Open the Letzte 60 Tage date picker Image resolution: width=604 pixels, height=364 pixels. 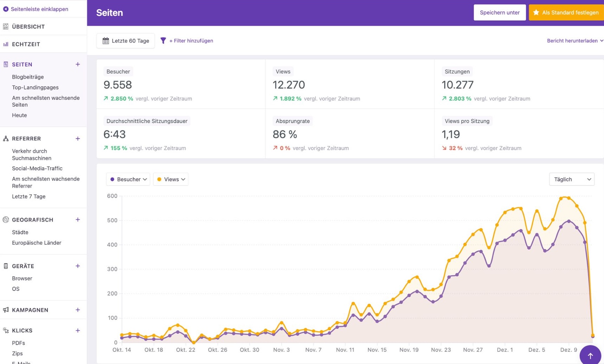pyautogui.click(x=125, y=41)
